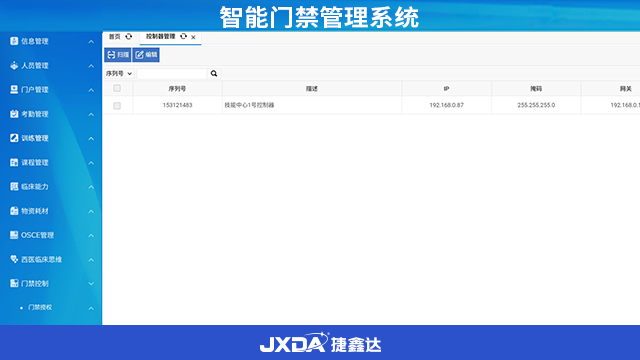Click the 掩码 column header
This screenshot has height=360, width=640.
point(536,89)
